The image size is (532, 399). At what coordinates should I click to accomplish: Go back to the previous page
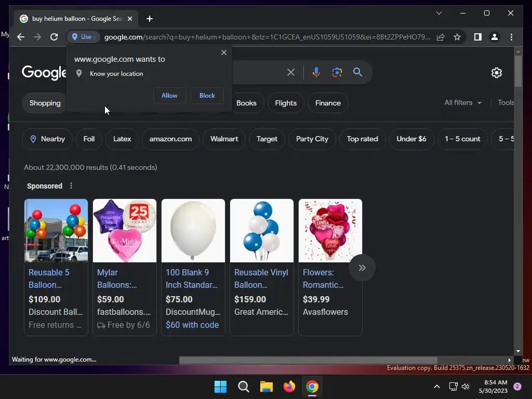[x=21, y=37]
